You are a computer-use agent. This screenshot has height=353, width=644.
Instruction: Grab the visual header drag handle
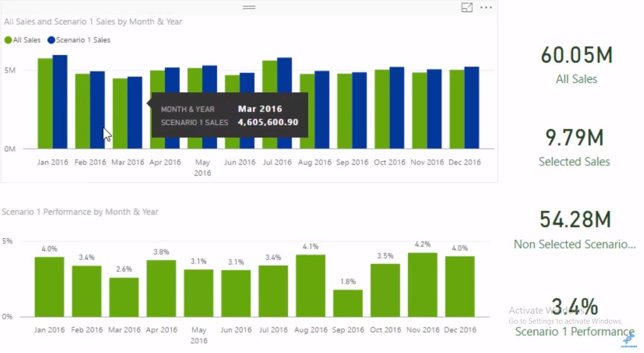[x=249, y=7]
